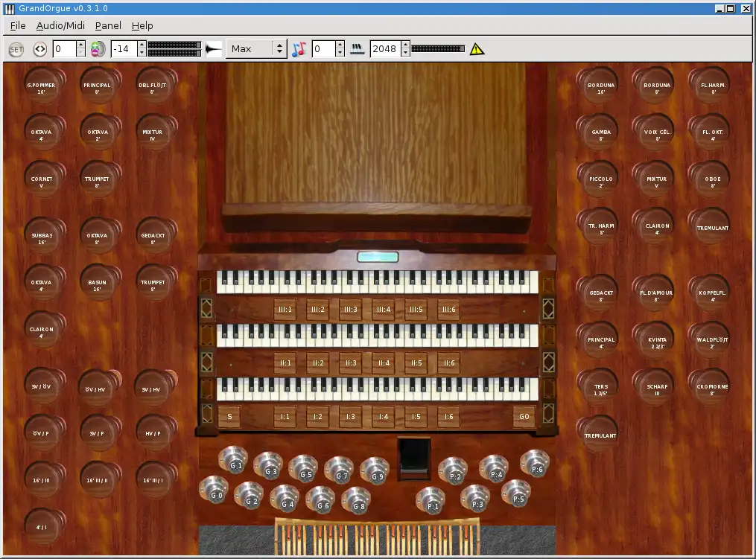Click the memory level arrows icon
Screen dimensions: 756x559
point(40,49)
